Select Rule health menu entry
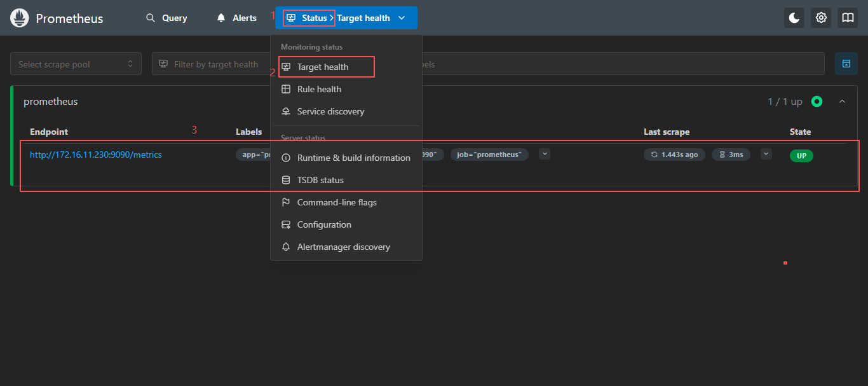The width and height of the screenshot is (868, 386). tap(319, 89)
